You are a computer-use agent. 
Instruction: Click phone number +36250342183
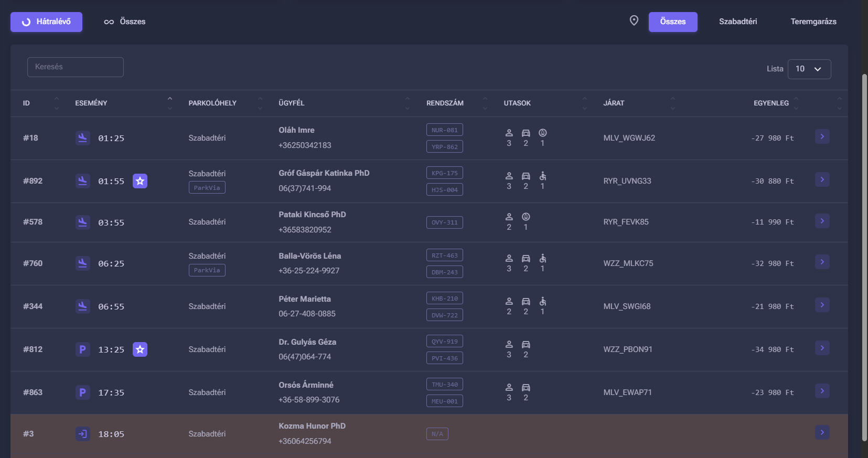pyautogui.click(x=305, y=145)
